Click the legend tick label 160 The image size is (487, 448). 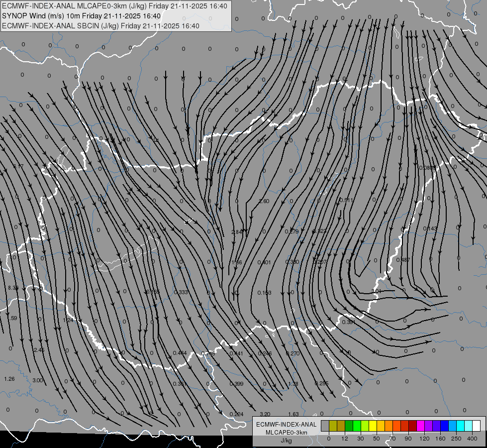(440, 439)
